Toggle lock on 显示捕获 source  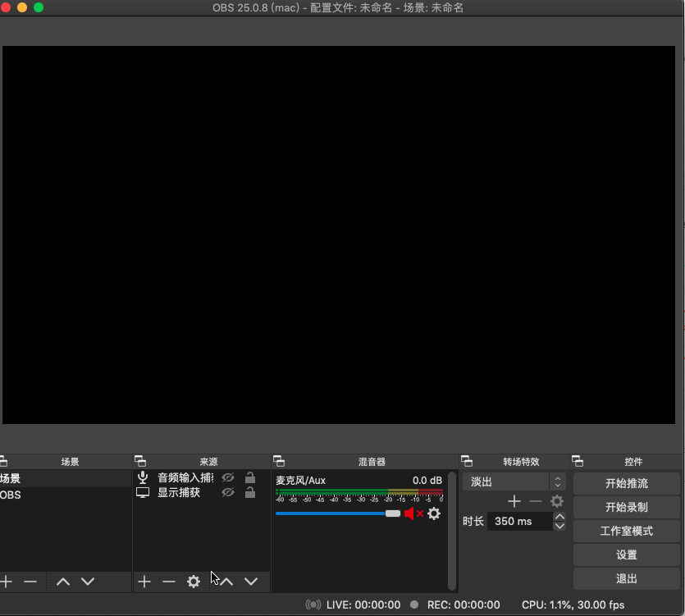pos(250,493)
